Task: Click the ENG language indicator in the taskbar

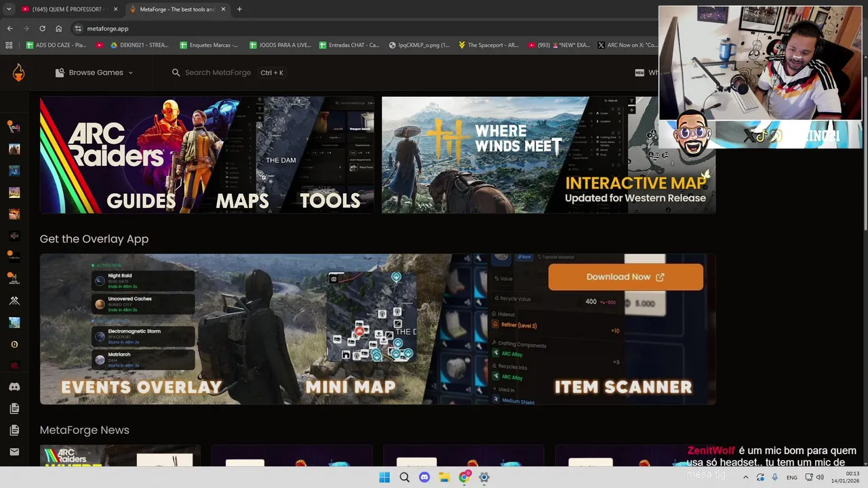Action: click(791, 477)
